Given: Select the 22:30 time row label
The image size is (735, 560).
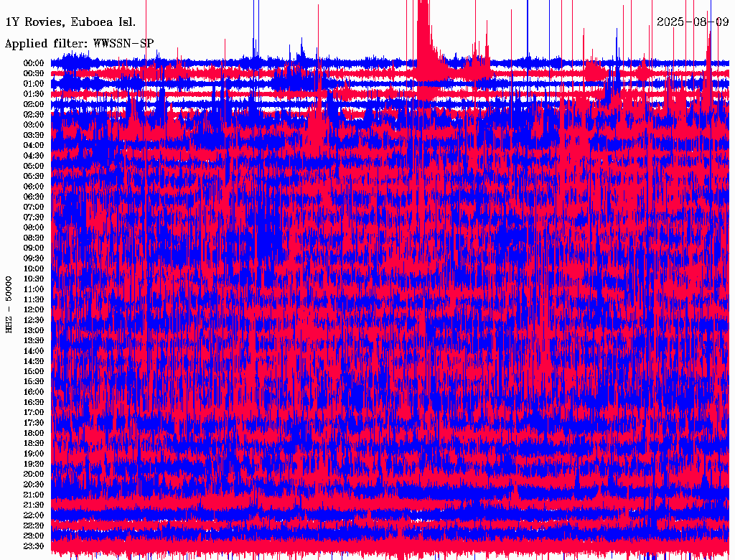Looking at the screenshot, I should pyautogui.click(x=33, y=526).
